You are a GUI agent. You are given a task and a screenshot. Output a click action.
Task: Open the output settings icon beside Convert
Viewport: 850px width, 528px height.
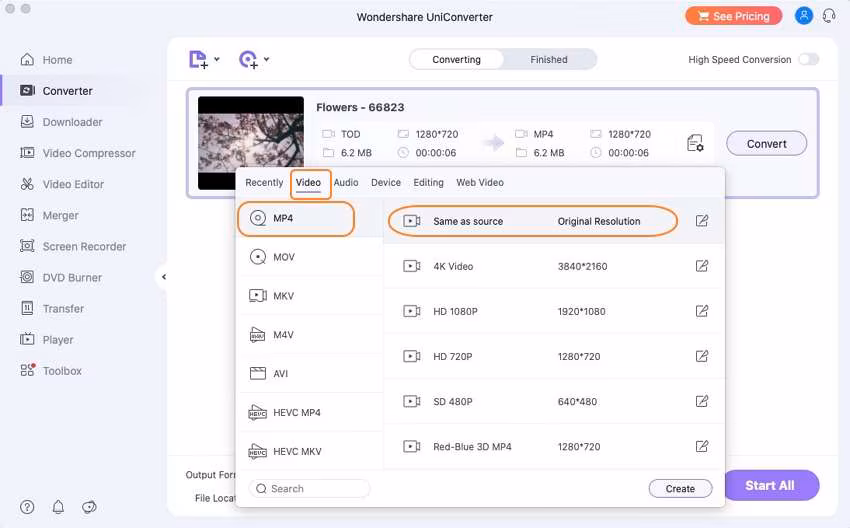point(695,143)
